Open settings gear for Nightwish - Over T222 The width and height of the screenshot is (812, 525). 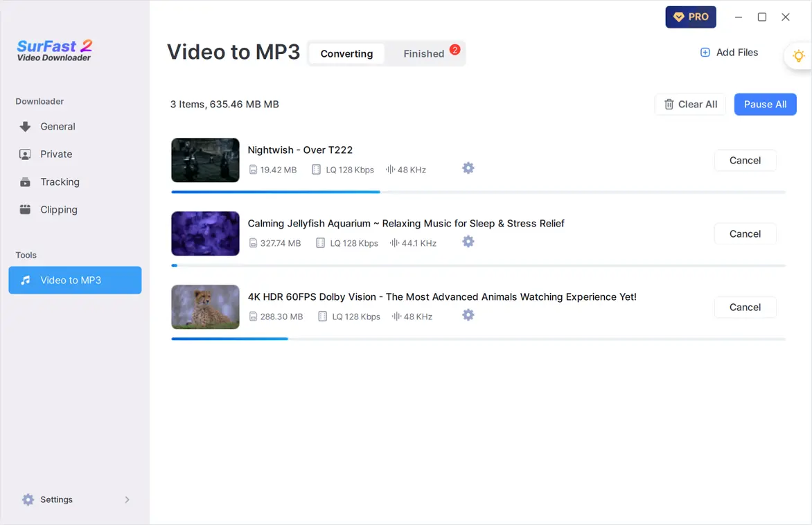tap(468, 168)
